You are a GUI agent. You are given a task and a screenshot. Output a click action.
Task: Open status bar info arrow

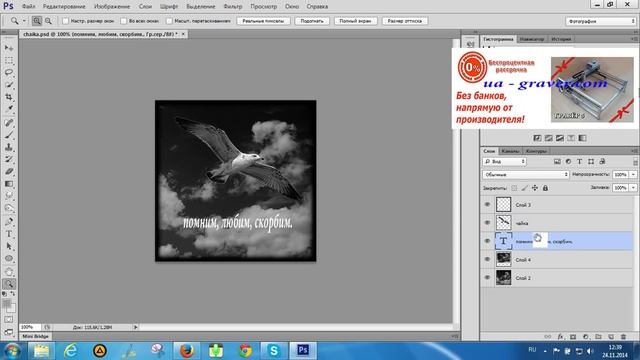pyautogui.click(x=136, y=327)
